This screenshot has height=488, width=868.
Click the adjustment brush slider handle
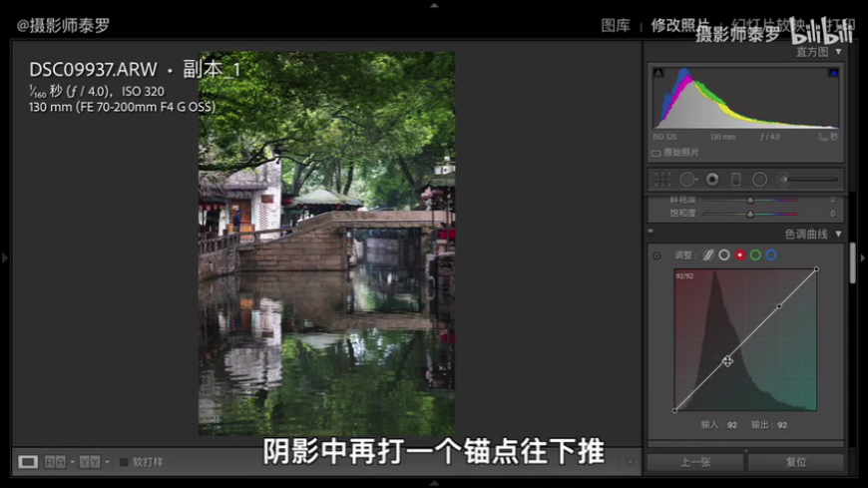(x=783, y=179)
